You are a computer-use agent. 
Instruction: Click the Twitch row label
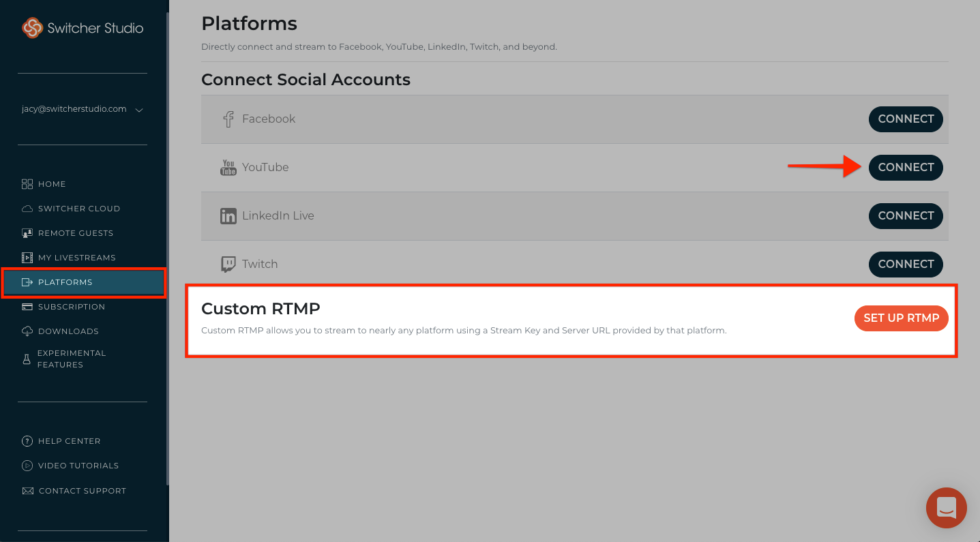(x=260, y=265)
